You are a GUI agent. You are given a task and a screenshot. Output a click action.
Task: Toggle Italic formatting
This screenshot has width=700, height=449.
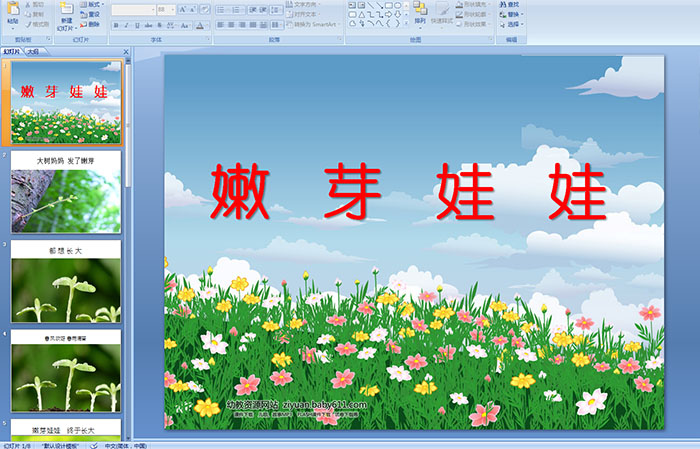point(126,25)
